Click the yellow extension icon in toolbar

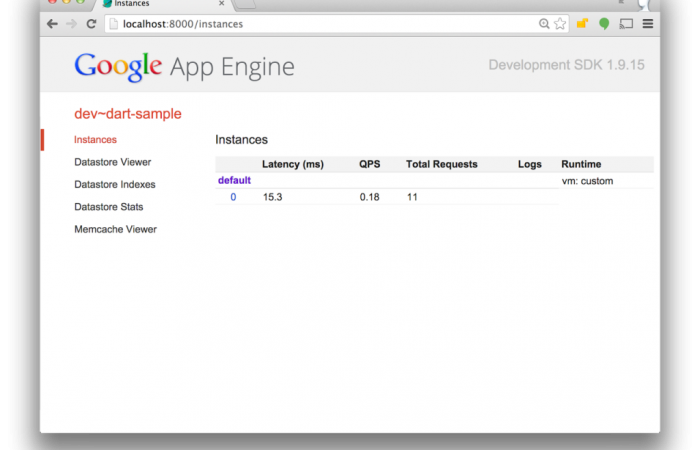coord(582,24)
